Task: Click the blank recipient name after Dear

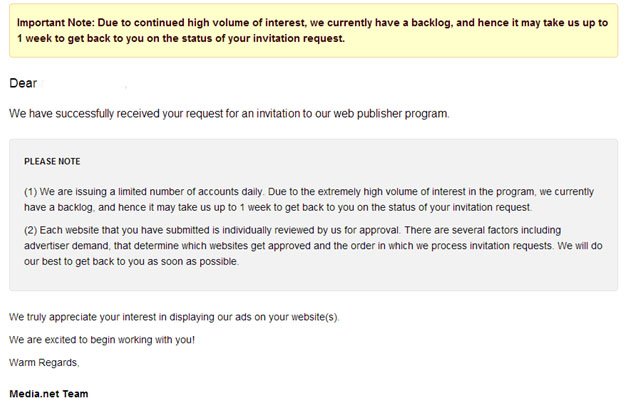Action: click(84, 83)
